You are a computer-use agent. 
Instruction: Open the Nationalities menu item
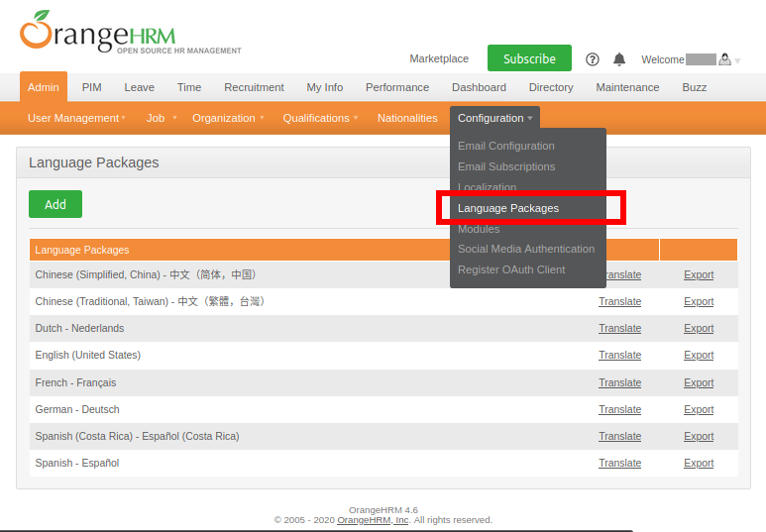click(407, 118)
